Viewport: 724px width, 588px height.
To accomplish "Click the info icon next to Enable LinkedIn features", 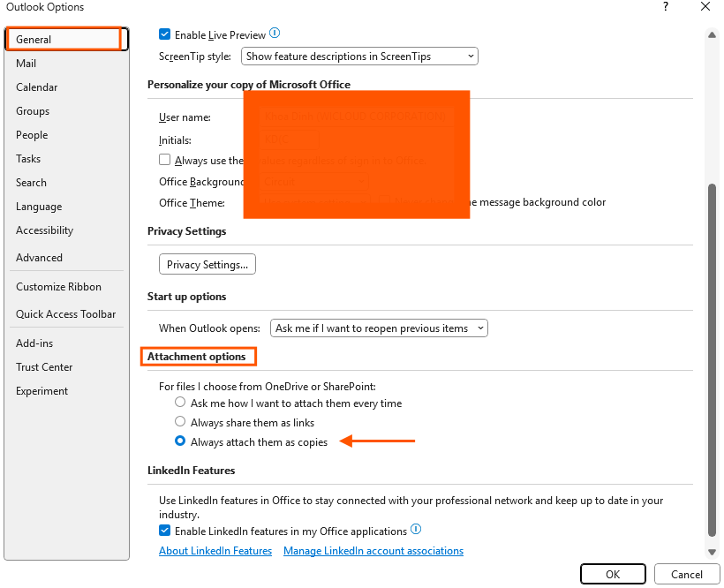I will coord(415,531).
